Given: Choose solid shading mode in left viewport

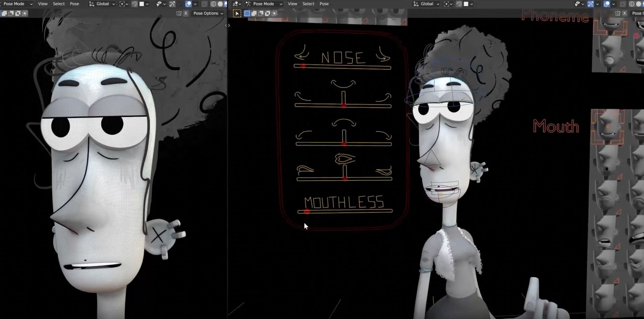Looking at the screenshot, I should [x=220, y=4].
